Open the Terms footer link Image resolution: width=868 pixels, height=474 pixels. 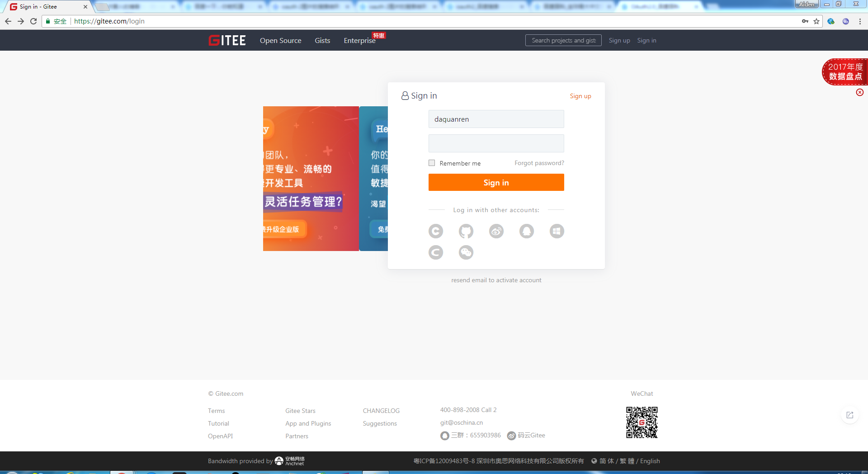(216, 411)
